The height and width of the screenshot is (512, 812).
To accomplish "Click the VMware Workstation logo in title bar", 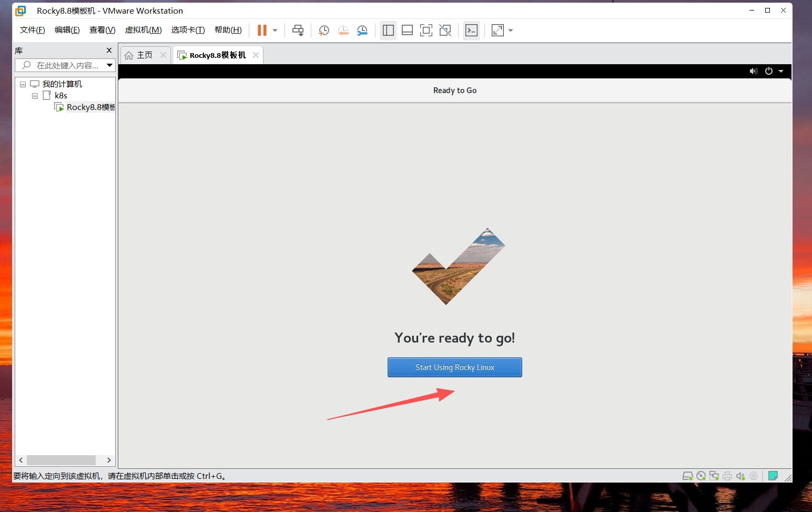I will point(21,11).
